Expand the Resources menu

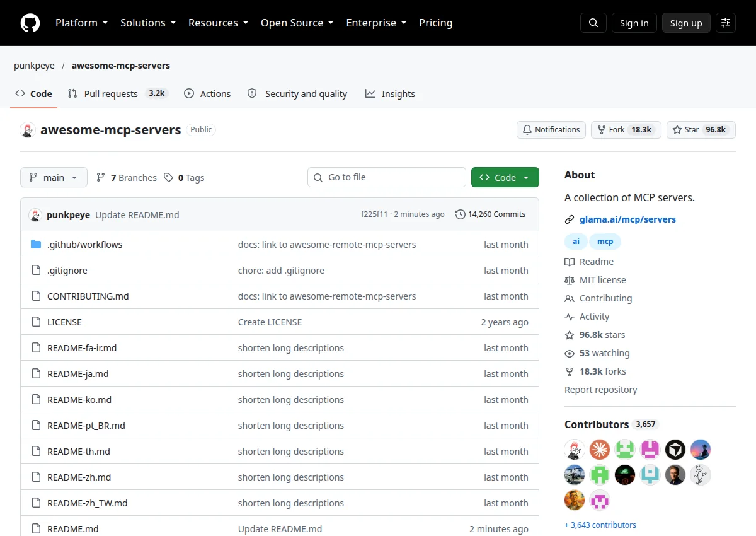[x=218, y=23]
